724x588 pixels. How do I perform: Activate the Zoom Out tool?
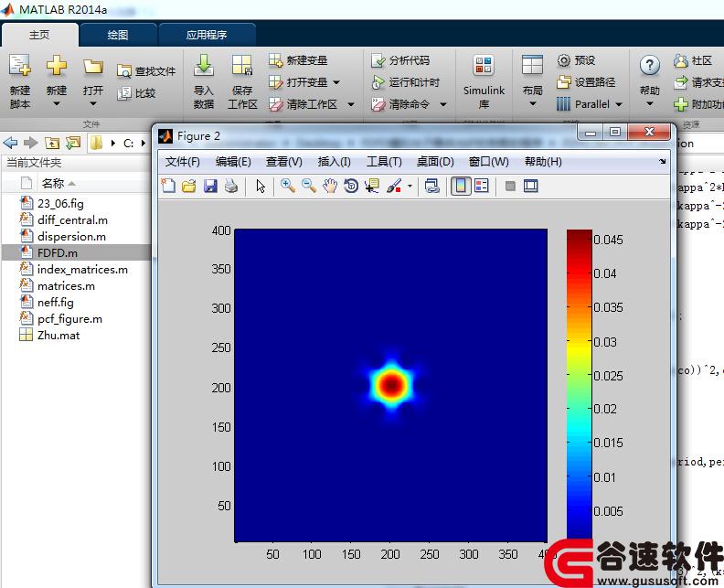tap(308, 187)
